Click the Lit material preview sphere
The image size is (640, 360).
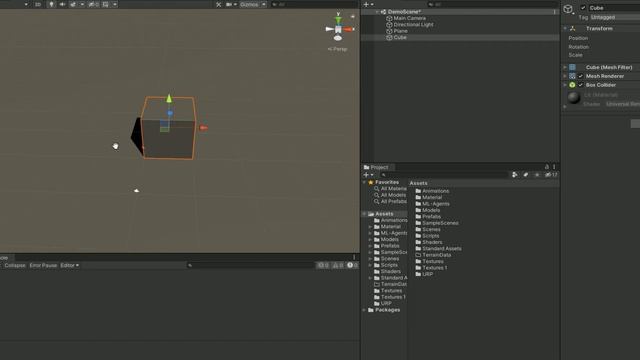click(x=574, y=98)
